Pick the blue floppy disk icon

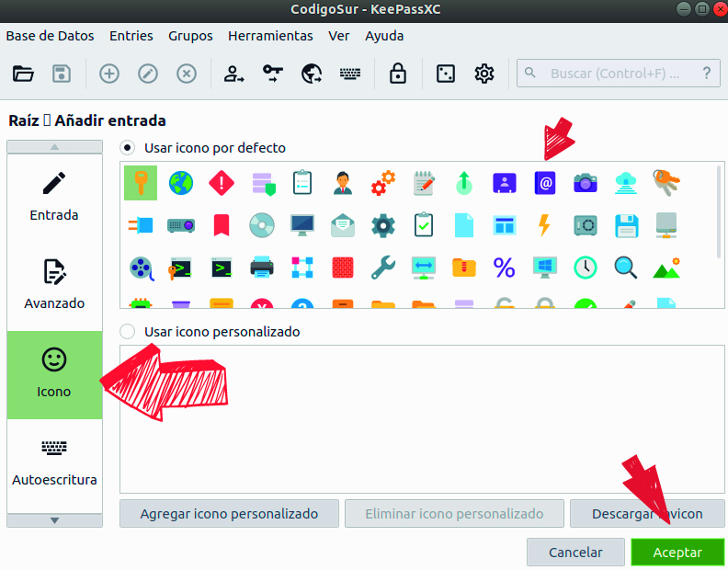pos(626,226)
